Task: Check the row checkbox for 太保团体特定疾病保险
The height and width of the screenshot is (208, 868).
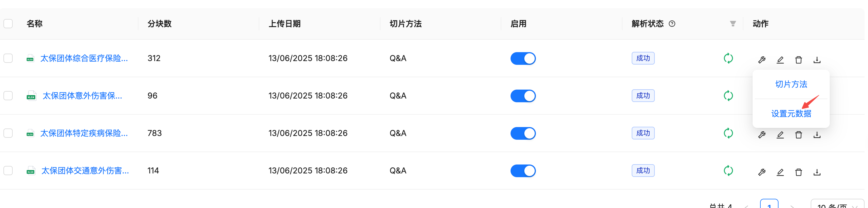Action: [x=8, y=133]
